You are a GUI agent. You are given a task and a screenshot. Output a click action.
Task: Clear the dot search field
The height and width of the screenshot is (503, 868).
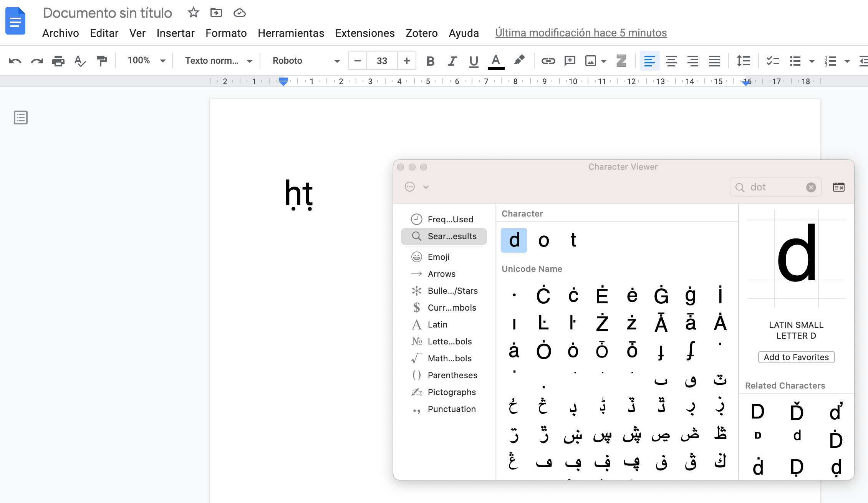[x=811, y=187]
